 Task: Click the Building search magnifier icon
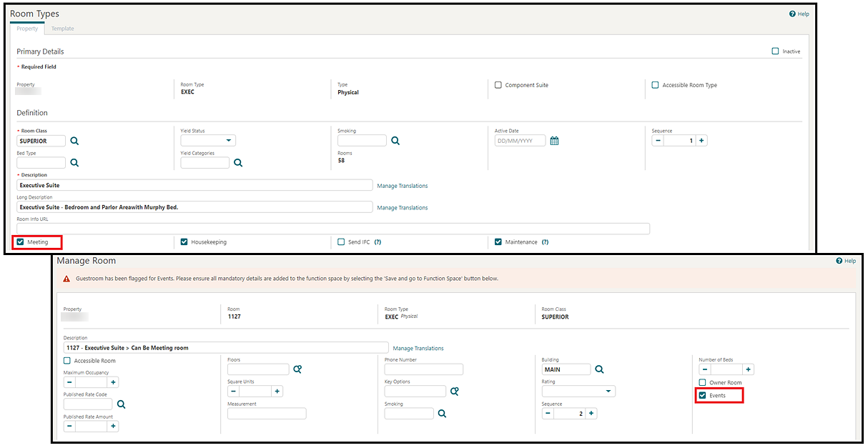pyautogui.click(x=600, y=369)
